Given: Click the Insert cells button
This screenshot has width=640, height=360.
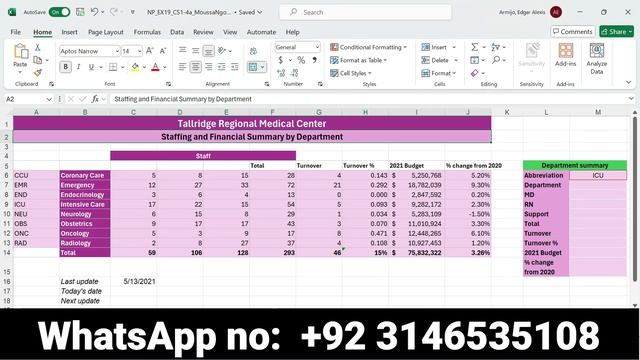Looking at the screenshot, I should [x=434, y=47].
